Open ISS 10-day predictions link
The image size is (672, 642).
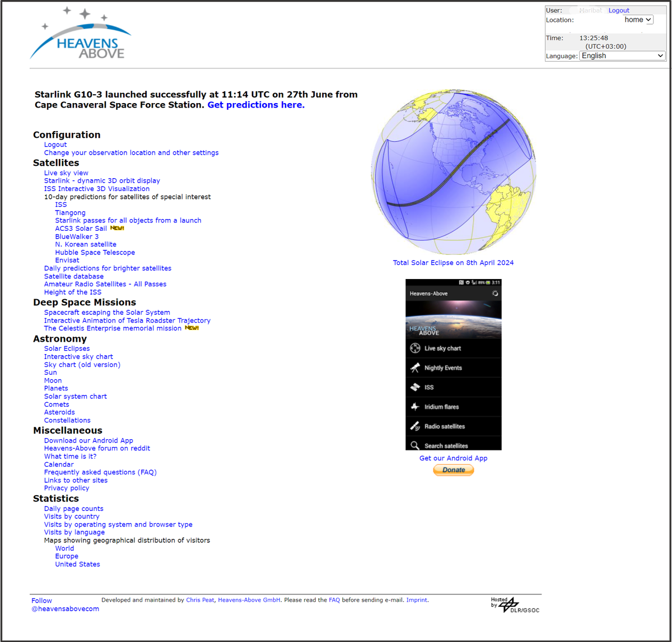coord(61,204)
